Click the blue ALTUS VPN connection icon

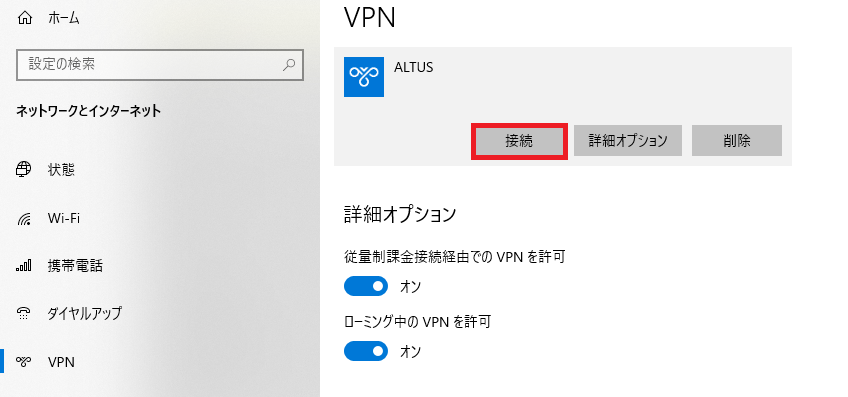[x=364, y=77]
